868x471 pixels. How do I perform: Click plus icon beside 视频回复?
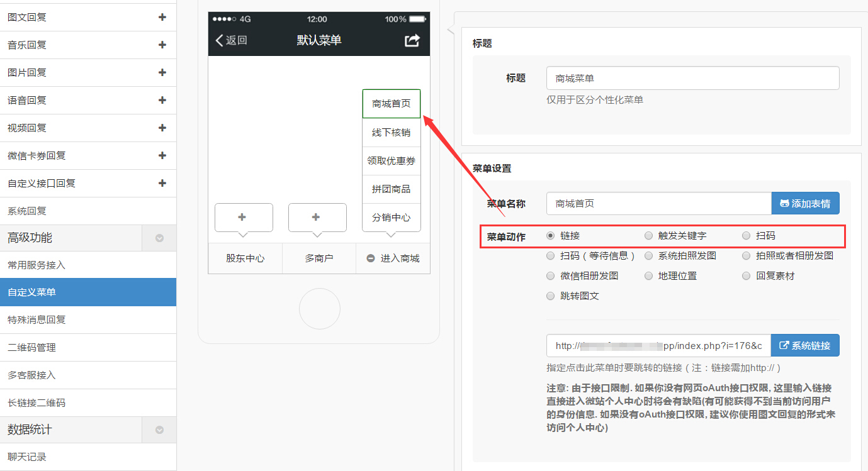[x=162, y=128]
